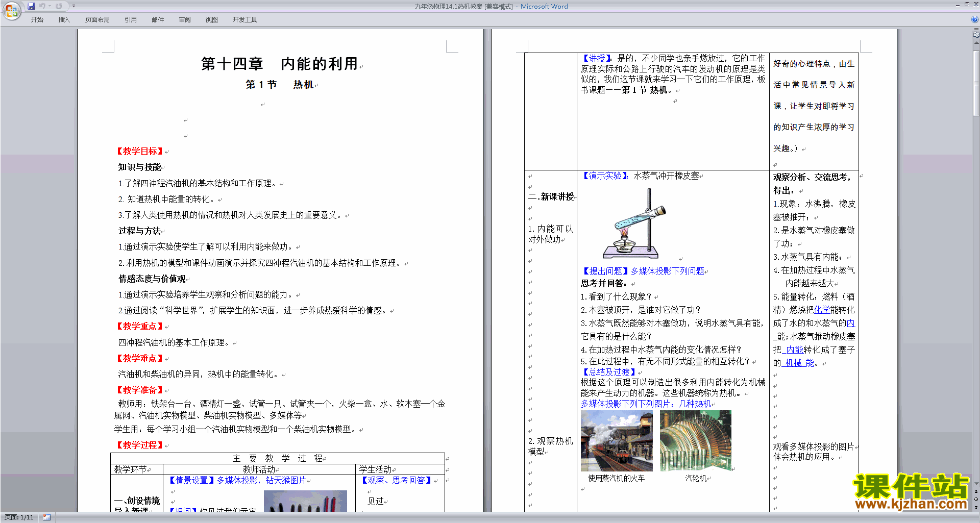Click the text 四冲程汽油机的基本工作原理

pos(174,342)
